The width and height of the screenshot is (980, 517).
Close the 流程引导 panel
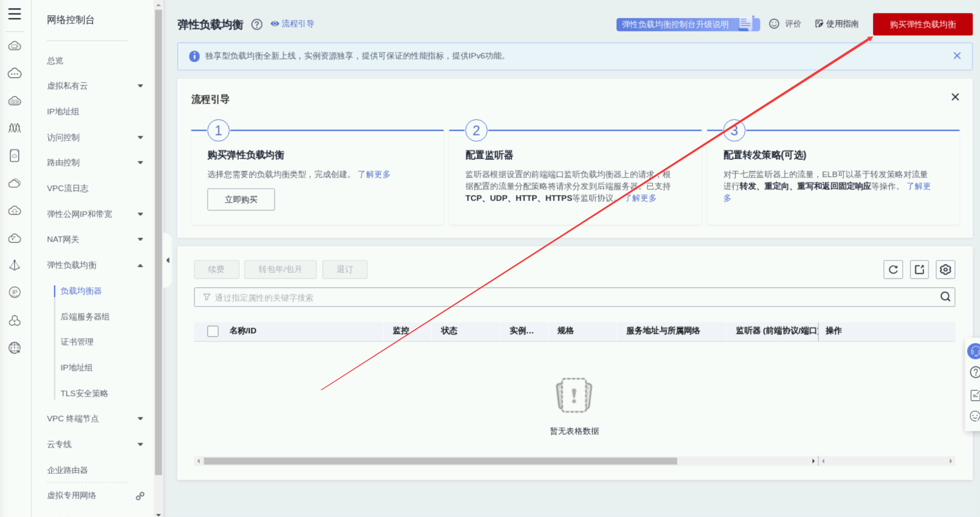click(x=955, y=97)
